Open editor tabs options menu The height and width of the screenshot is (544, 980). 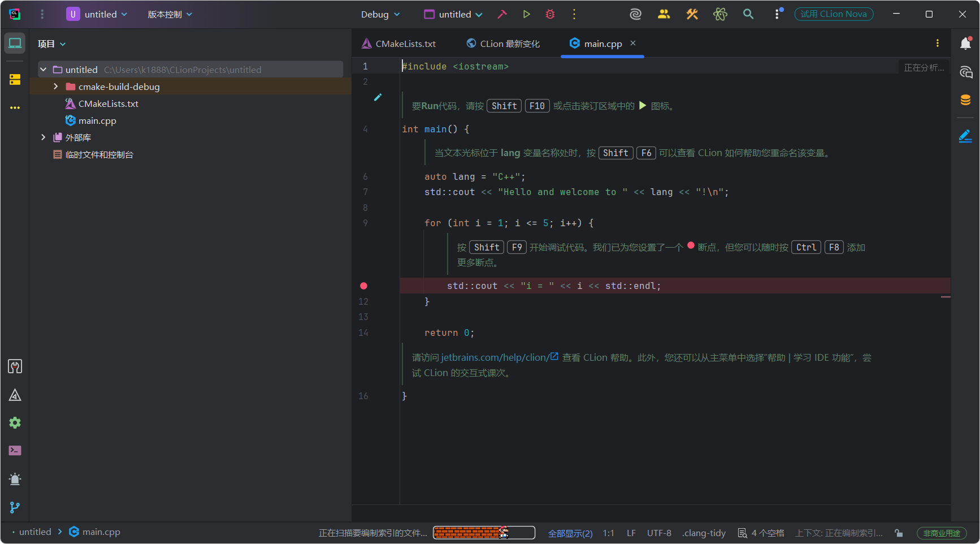[x=938, y=43]
